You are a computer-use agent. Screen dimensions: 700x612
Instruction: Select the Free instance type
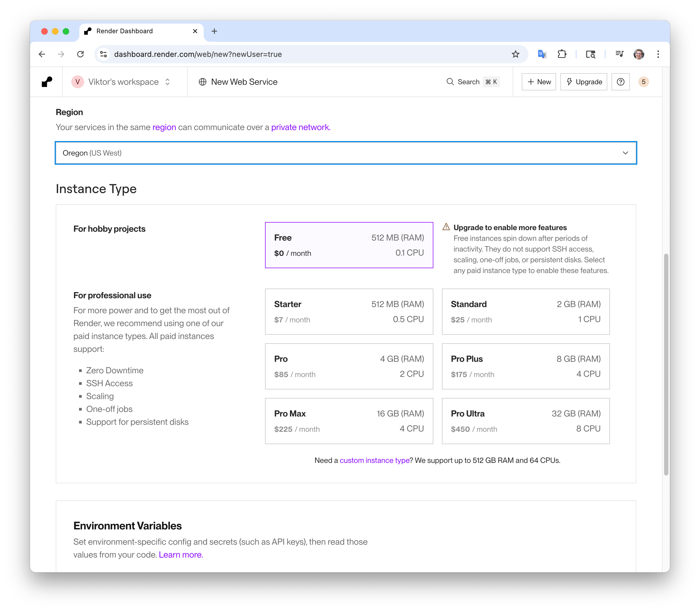(348, 245)
